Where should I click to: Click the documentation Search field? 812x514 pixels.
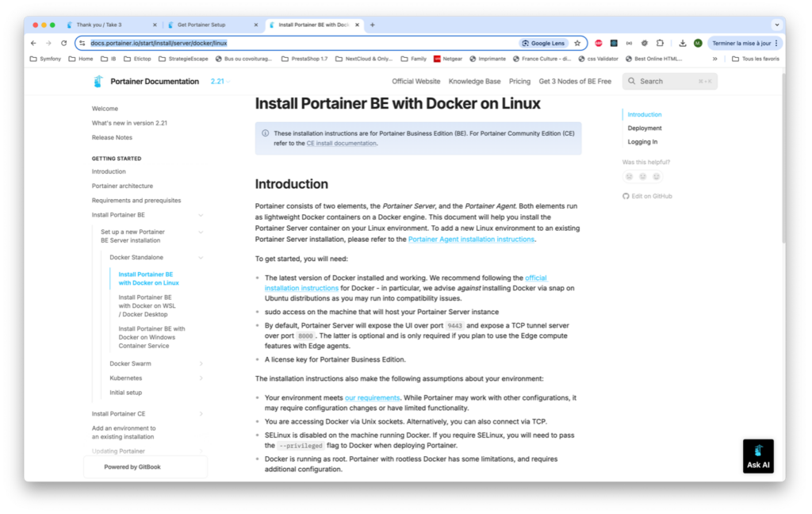tap(669, 82)
